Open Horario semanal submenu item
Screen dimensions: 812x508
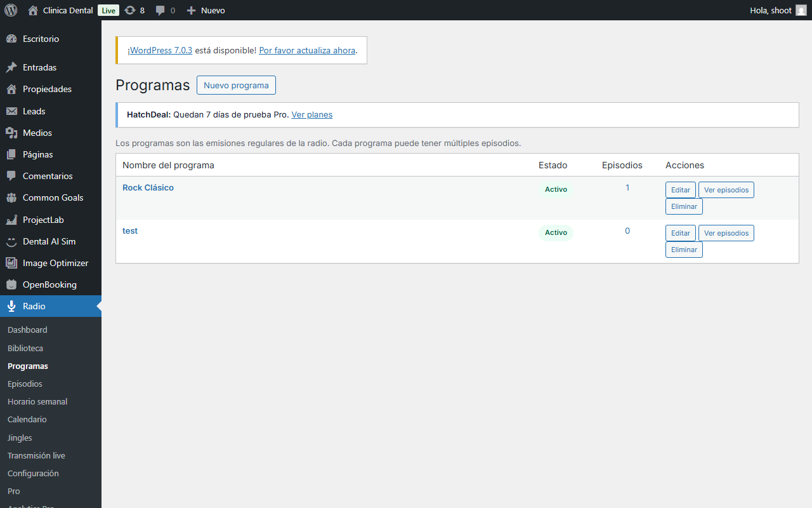(37, 402)
